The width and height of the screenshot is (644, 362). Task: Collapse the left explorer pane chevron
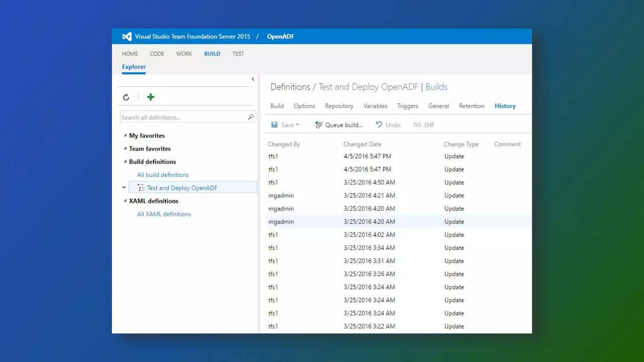tap(253, 79)
